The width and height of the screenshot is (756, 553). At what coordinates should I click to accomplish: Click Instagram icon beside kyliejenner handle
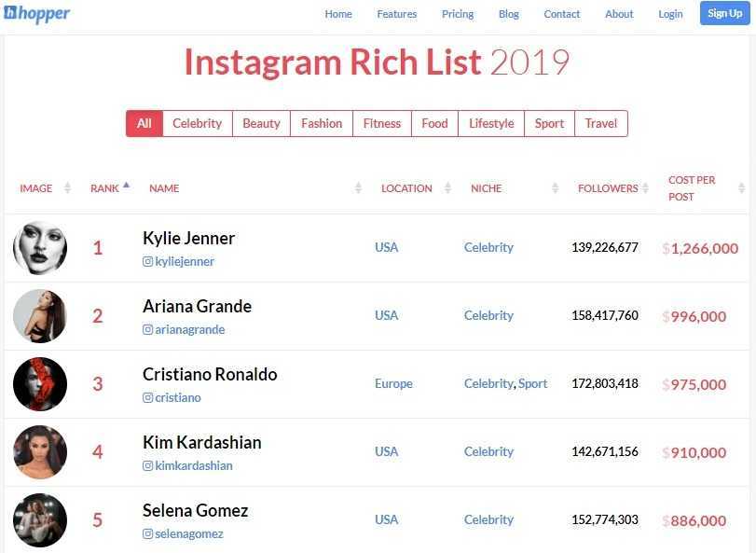coord(147,261)
